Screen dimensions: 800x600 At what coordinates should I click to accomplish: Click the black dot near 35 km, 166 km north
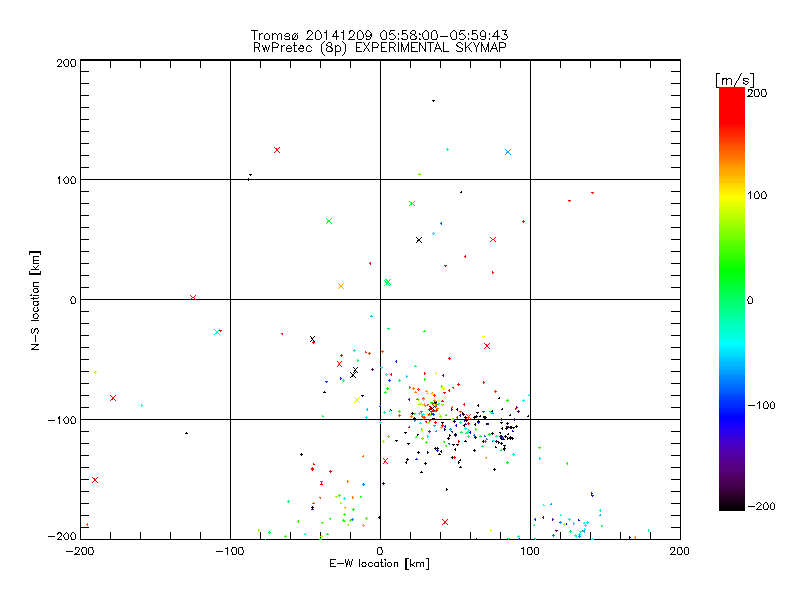(433, 101)
